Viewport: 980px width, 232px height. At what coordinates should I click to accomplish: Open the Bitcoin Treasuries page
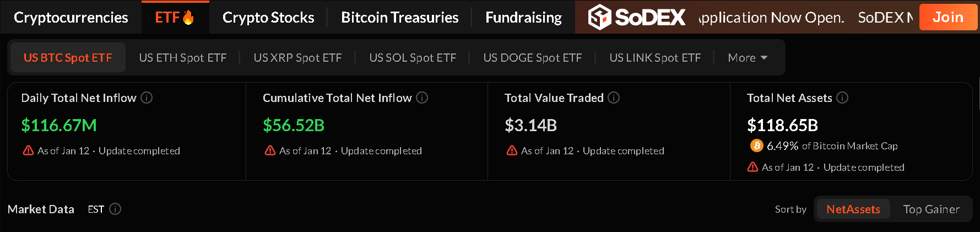(399, 18)
